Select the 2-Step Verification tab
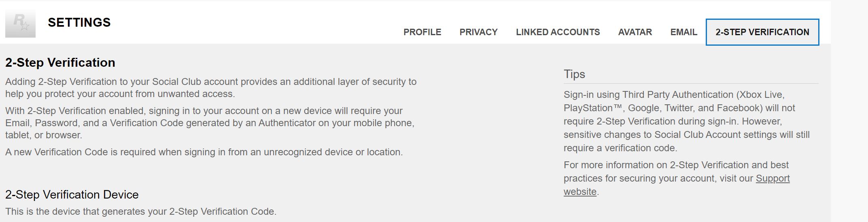Viewport: 868px width, 222px height. point(762,32)
